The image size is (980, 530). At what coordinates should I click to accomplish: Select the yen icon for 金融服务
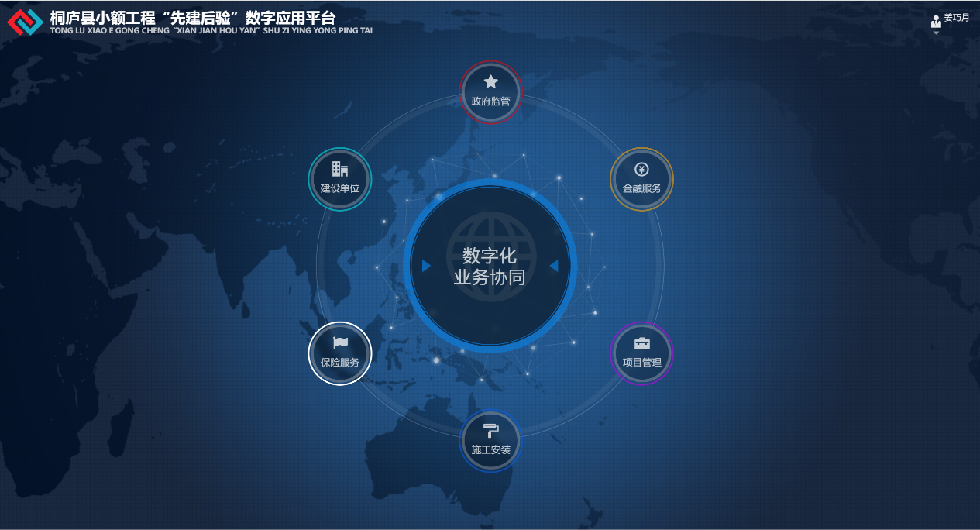pos(641,170)
